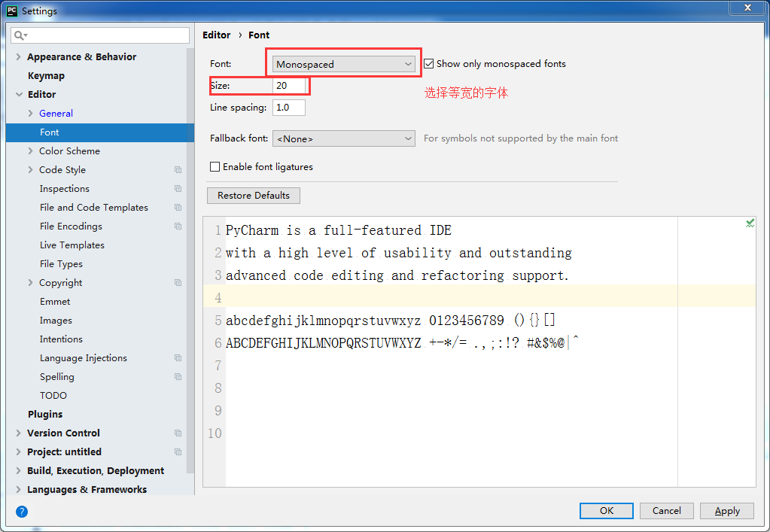Open Intentions settings
This screenshot has height=532, width=770.
tap(62, 339)
